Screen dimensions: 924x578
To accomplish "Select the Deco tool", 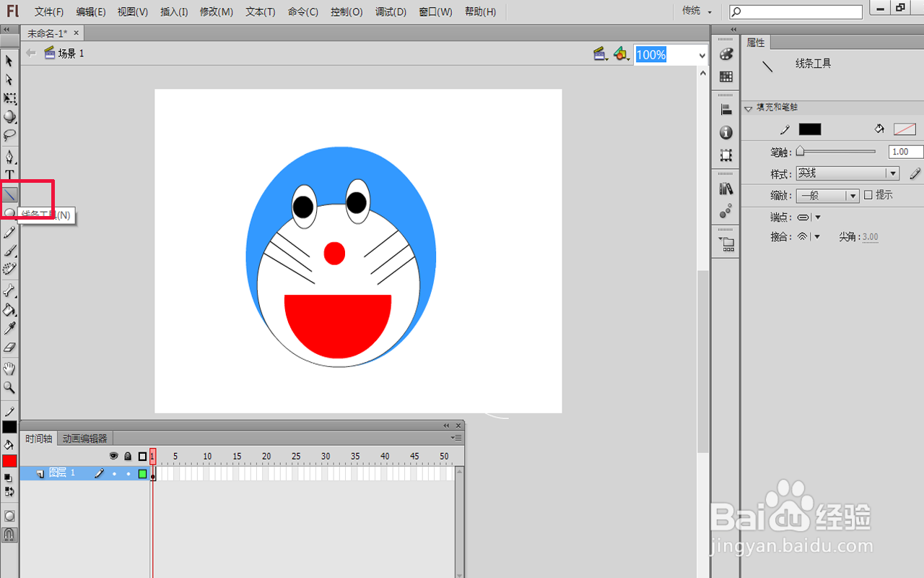I will (9, 269).
